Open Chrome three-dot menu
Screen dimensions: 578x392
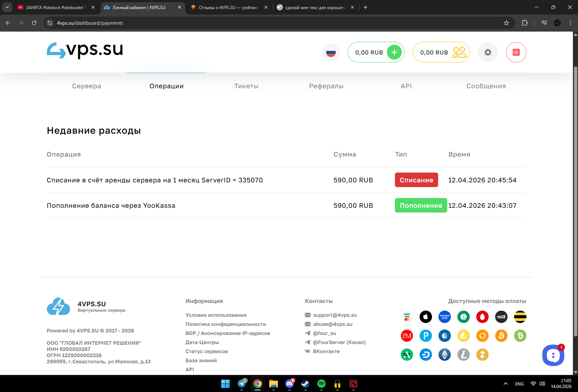point(570,23)
